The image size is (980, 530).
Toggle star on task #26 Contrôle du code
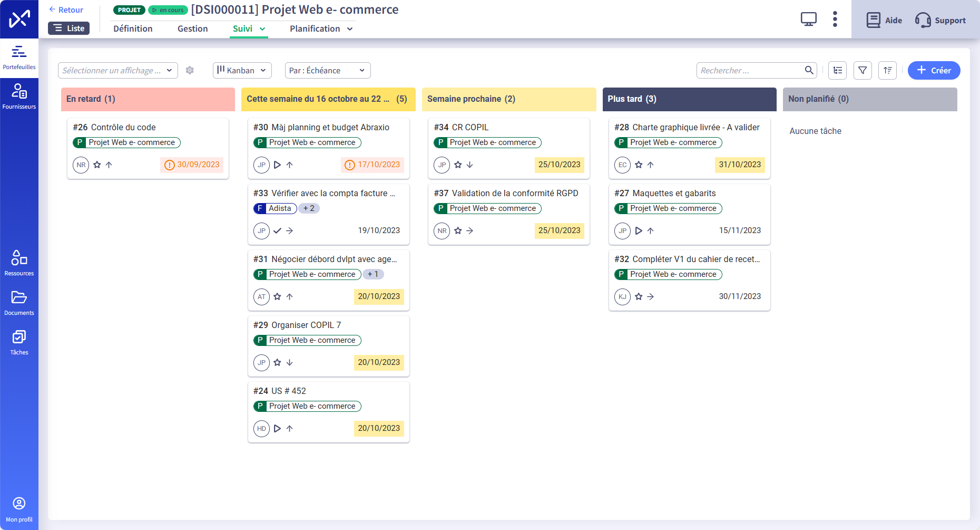(x=97, y=165)
